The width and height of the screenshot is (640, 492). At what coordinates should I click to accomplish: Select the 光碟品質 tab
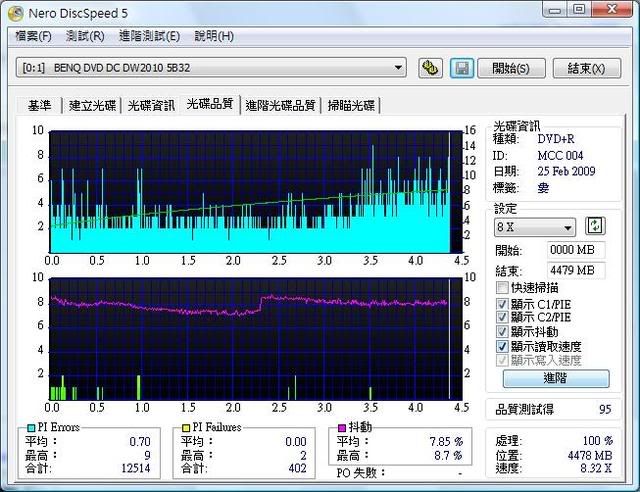point(210,104)
